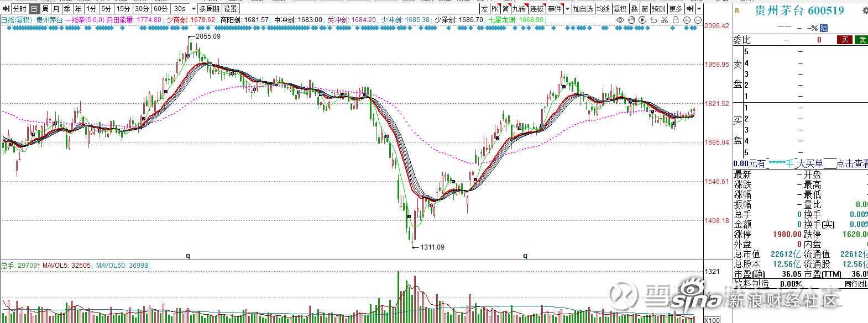Select the 月 monthly period tab
Image resolution: width=868 pixels, height=323 pixels.
56,9
